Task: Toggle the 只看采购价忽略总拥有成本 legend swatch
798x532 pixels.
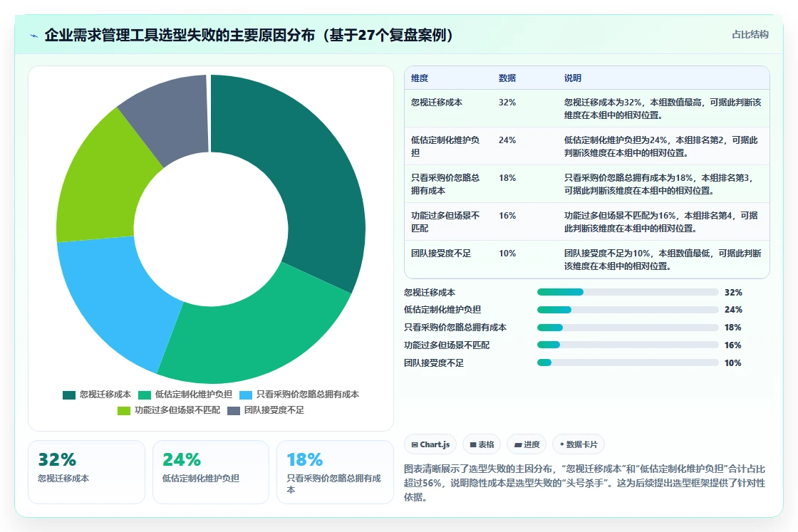Action: [x=246, y=395]
